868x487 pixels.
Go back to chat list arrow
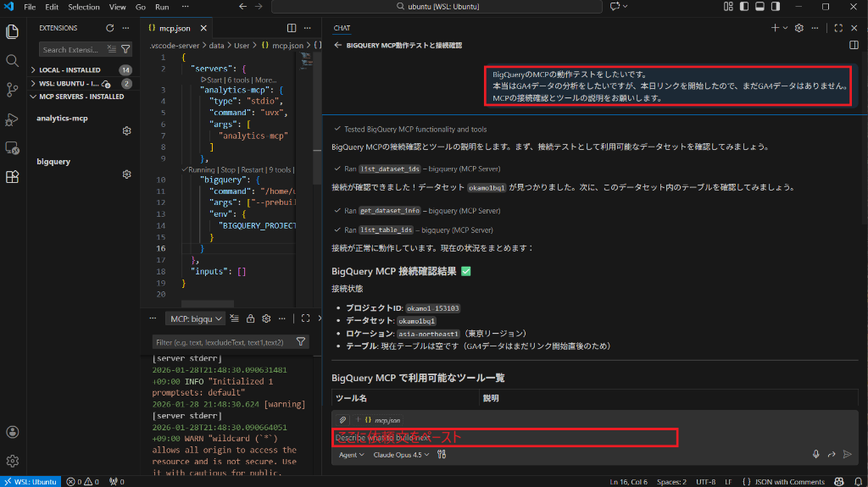click(x=337, y=46)
